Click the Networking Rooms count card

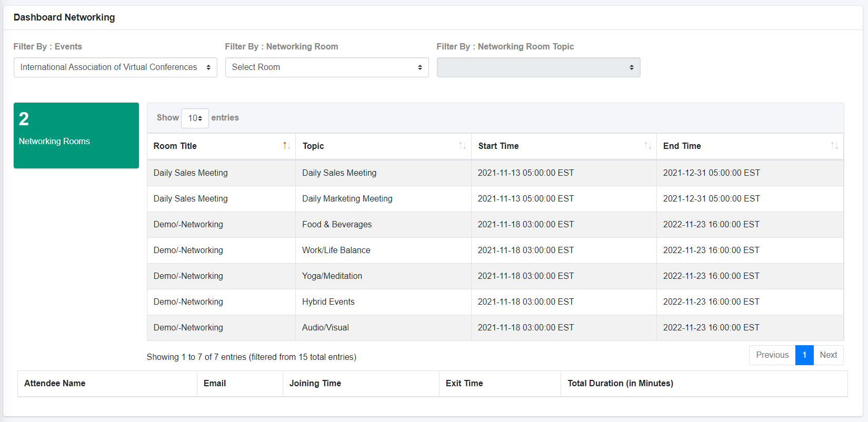coord(76,135)
